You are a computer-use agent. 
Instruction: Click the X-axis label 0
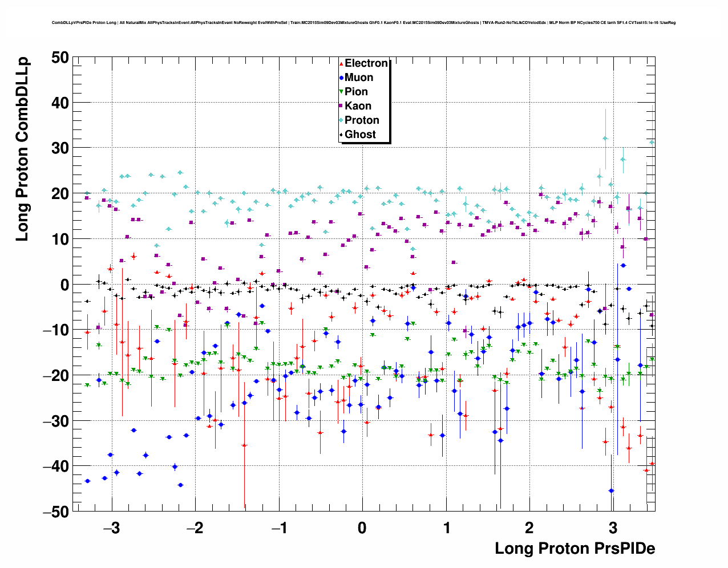[x=362, y=528]
